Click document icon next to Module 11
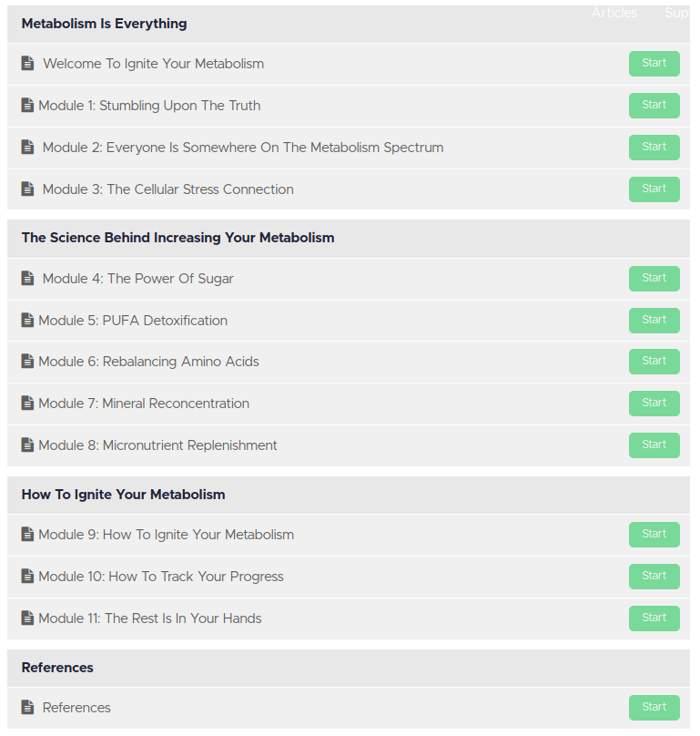This screenshot has height=736, width=700. point(27,618)
